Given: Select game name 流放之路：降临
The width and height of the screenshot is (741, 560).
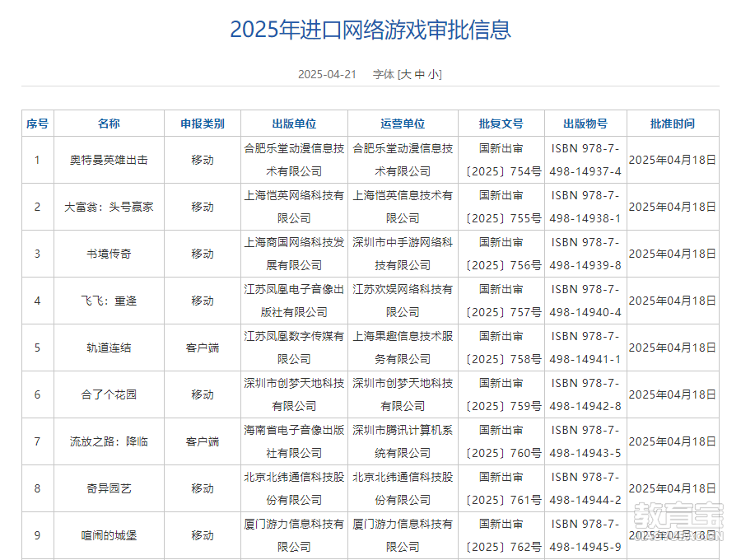Looking at the screenshot, I should [109, 441].
